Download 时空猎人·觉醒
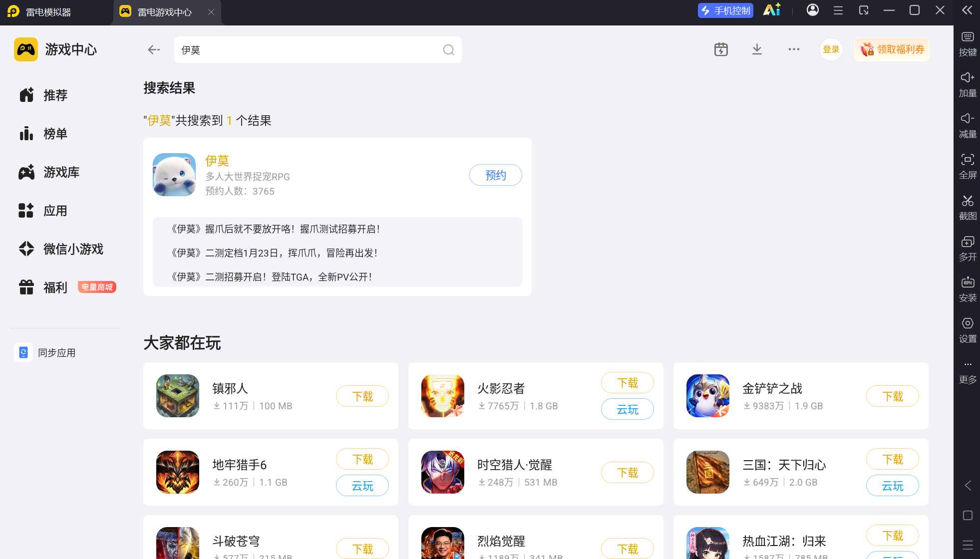 tap(628, 473)
